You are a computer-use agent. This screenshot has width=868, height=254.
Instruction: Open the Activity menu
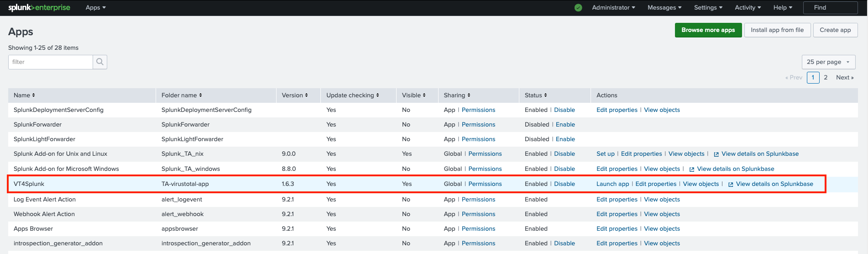coord(748,8)
